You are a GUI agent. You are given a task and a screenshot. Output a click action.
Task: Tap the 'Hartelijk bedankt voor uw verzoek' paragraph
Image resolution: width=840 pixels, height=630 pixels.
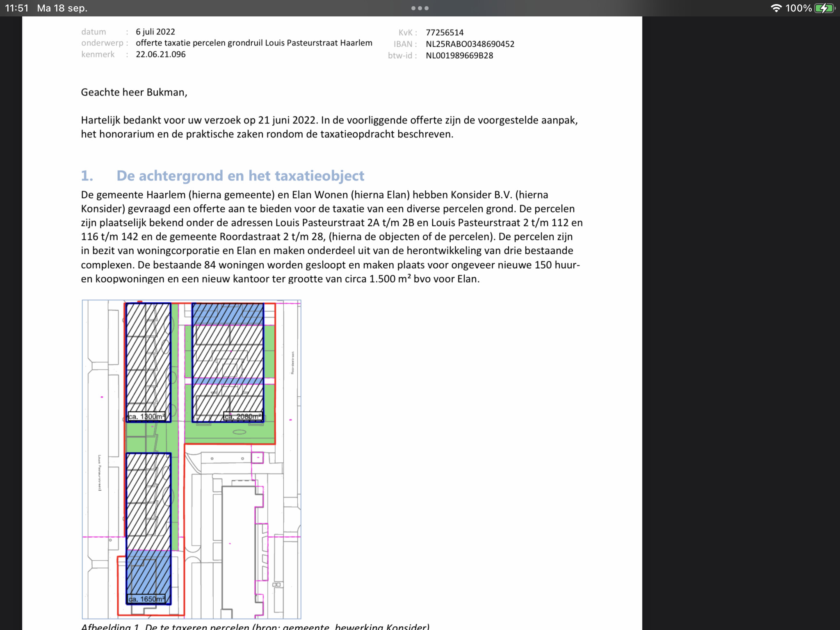coord(329,127)
